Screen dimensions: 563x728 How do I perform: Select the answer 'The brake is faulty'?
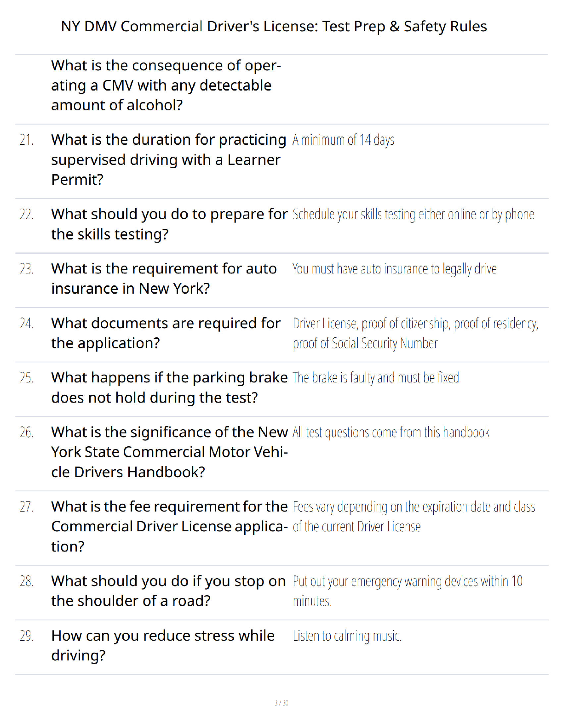[x=376, y=378]
